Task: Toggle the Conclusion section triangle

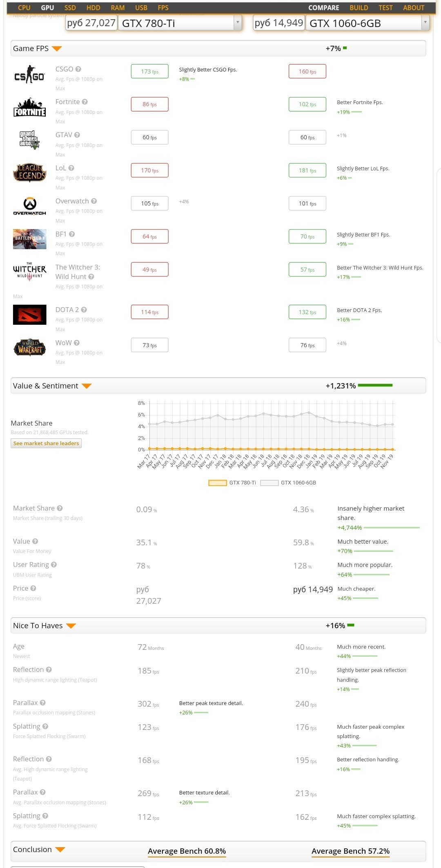Action: 60,850
